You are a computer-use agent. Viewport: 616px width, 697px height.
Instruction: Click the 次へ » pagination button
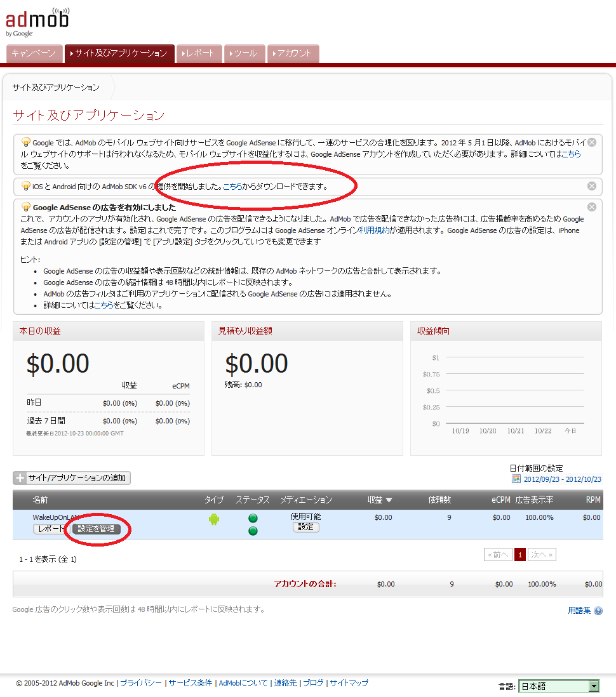(x=542, y=555)
